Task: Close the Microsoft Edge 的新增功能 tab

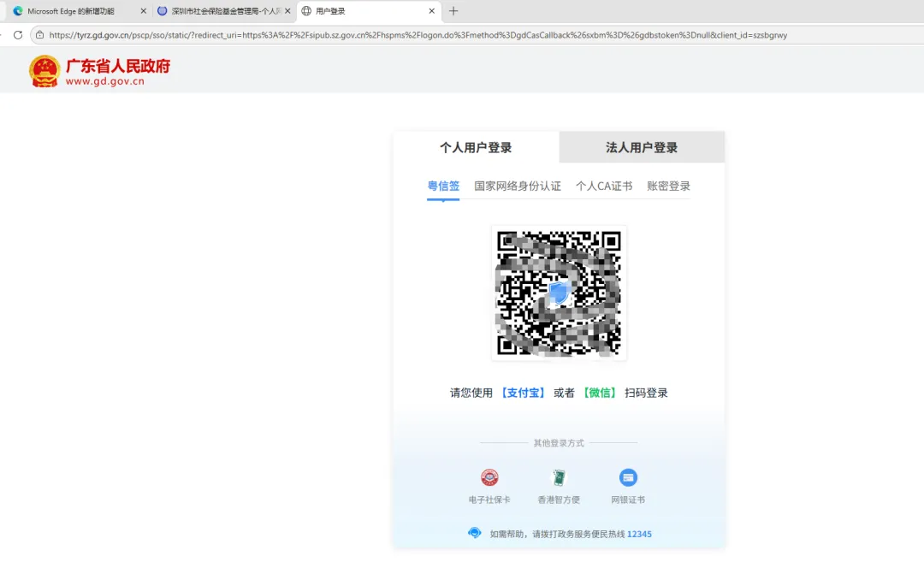Action: (x=143, y=10)
